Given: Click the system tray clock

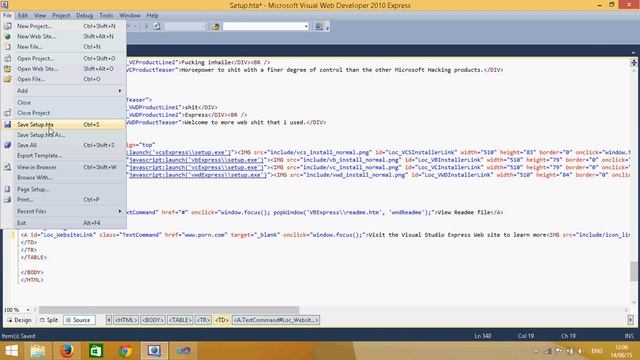Looking at the screenshot, I should point(621,351).
